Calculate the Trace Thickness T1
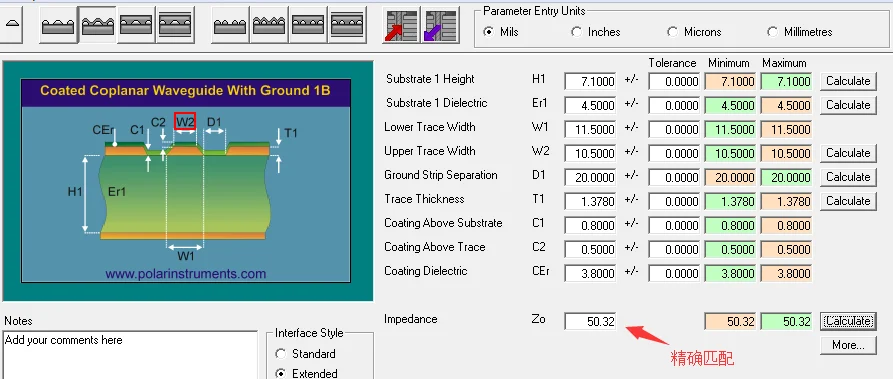 click(848, 201)
